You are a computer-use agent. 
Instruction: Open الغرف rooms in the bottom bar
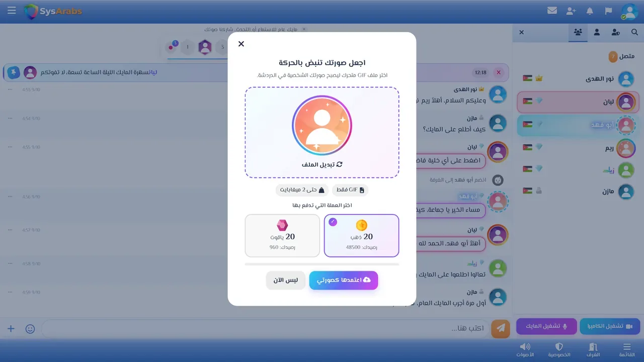[593, 350]
